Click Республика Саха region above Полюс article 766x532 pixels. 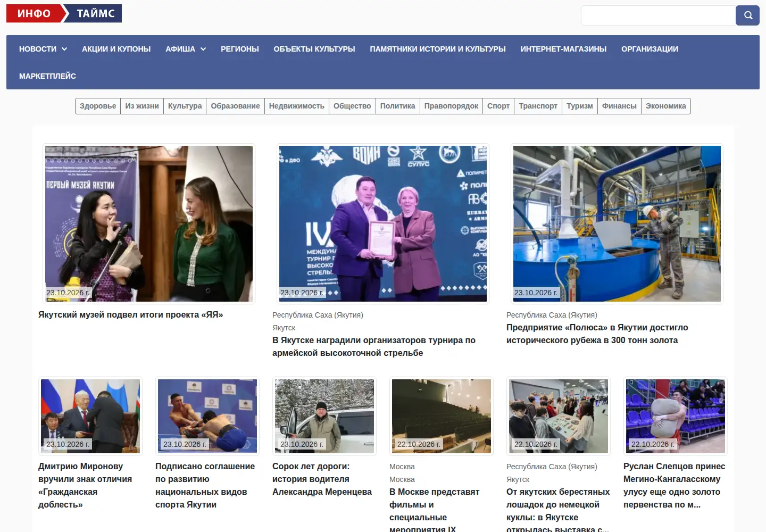point(552,315)
